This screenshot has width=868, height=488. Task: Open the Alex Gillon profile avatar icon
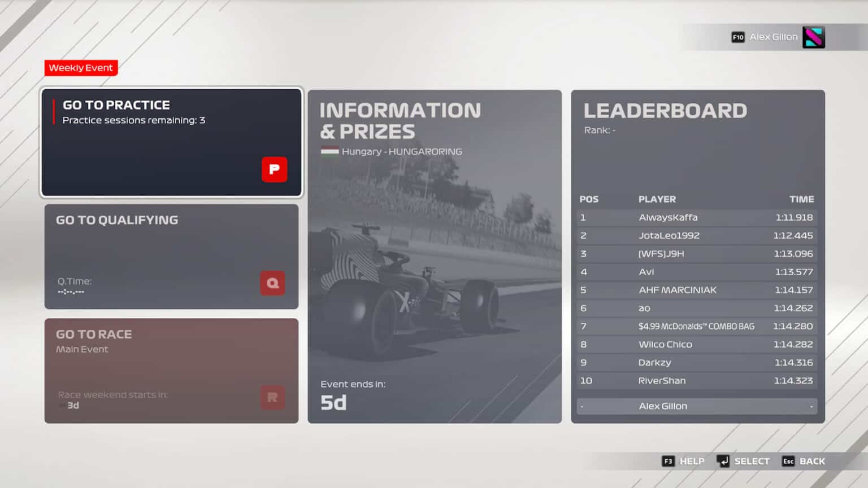[813, 36]
